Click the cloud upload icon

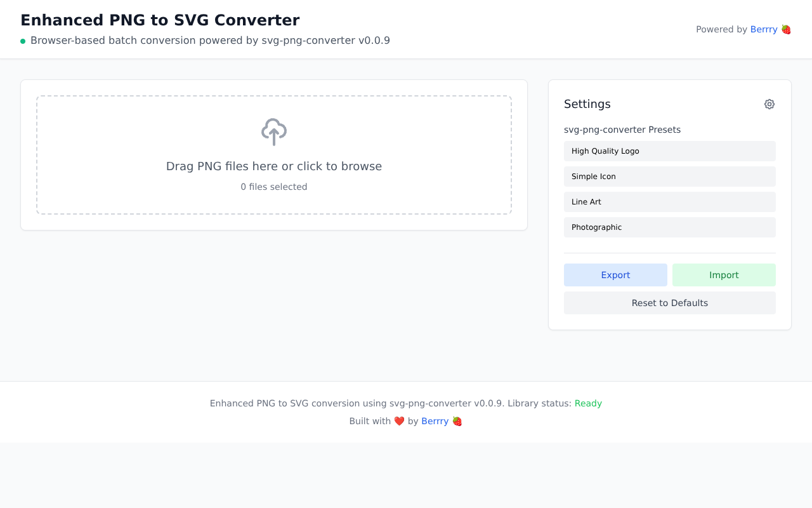[273, 132]
